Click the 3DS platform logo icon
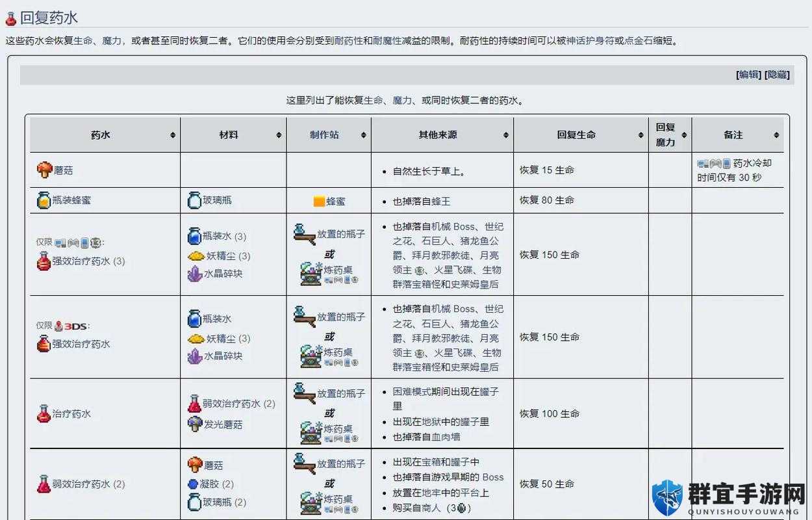812x520 pixels. pos(76,326)
